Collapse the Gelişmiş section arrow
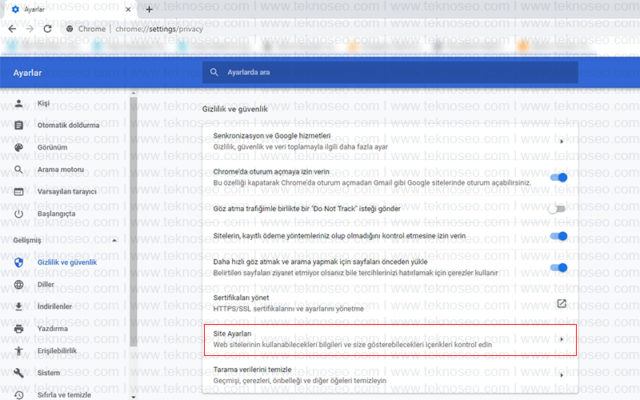 [115, 240]
